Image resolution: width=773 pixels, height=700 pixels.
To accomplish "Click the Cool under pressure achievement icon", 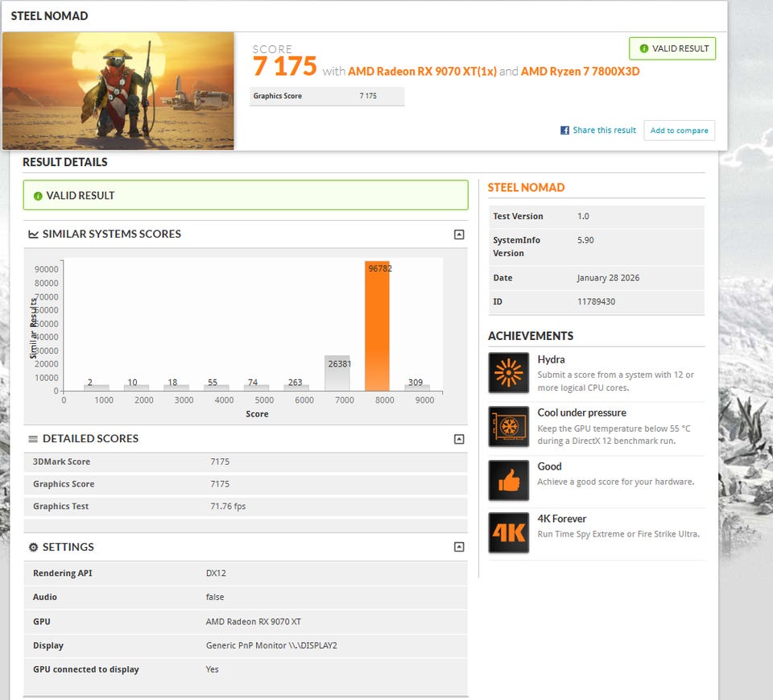I will (x=508, y=426).
